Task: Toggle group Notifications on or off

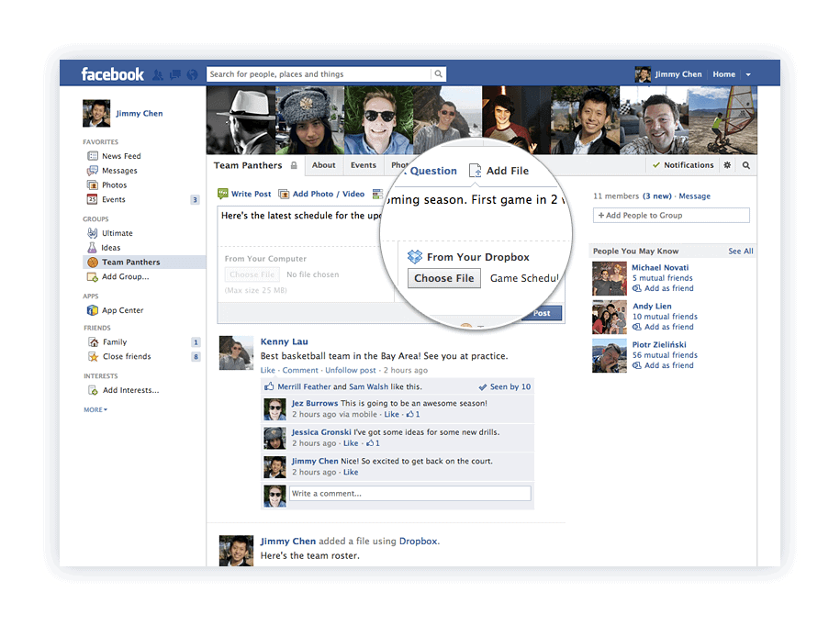Action: pos(683,165)
